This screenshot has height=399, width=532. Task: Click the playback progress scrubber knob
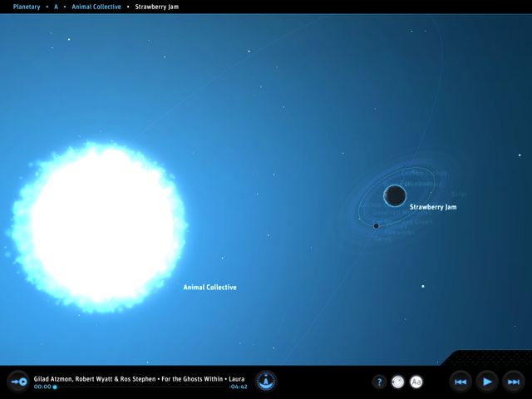55,387
